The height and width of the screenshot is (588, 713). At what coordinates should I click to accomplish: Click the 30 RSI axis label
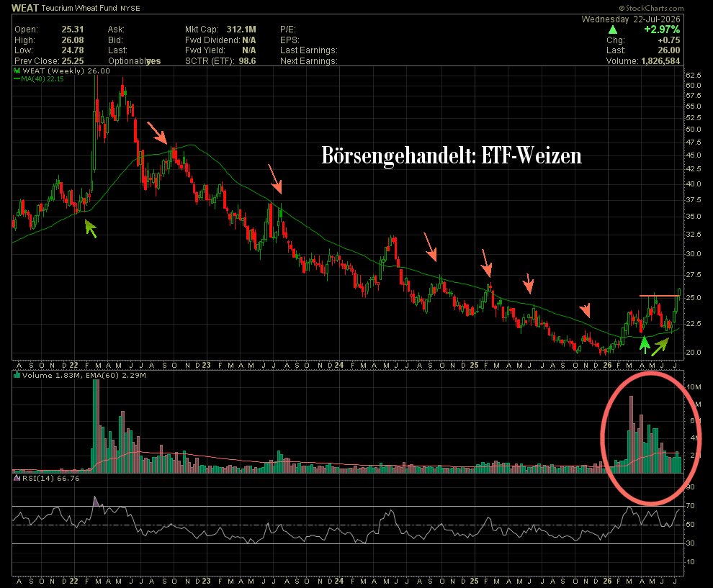pos(690,543)
